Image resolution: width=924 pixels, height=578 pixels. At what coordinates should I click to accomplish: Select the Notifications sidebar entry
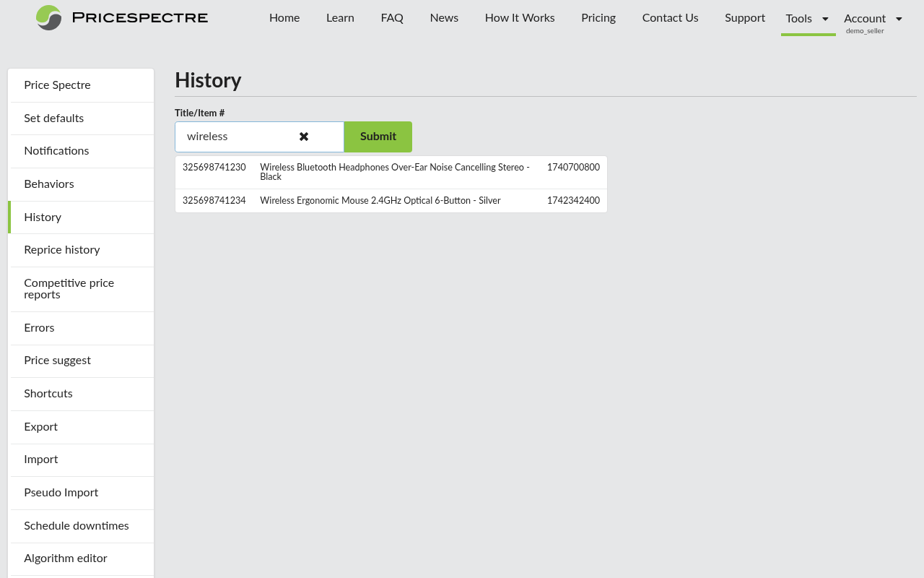56,151
